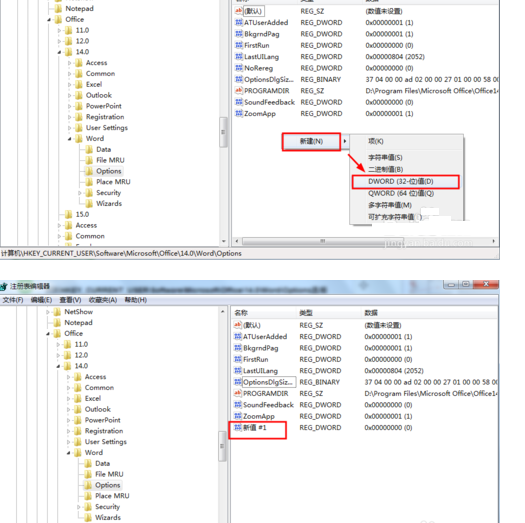This screenshot has height=523, width=525.
Task: Select the 新值 #1 DWORD value icon
Action: click(x=237, y=428)
